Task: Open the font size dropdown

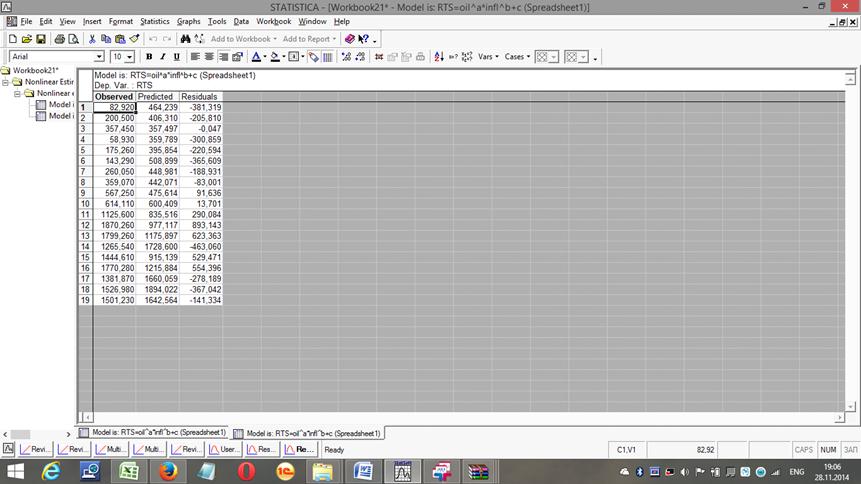Action: click(130, 57)
